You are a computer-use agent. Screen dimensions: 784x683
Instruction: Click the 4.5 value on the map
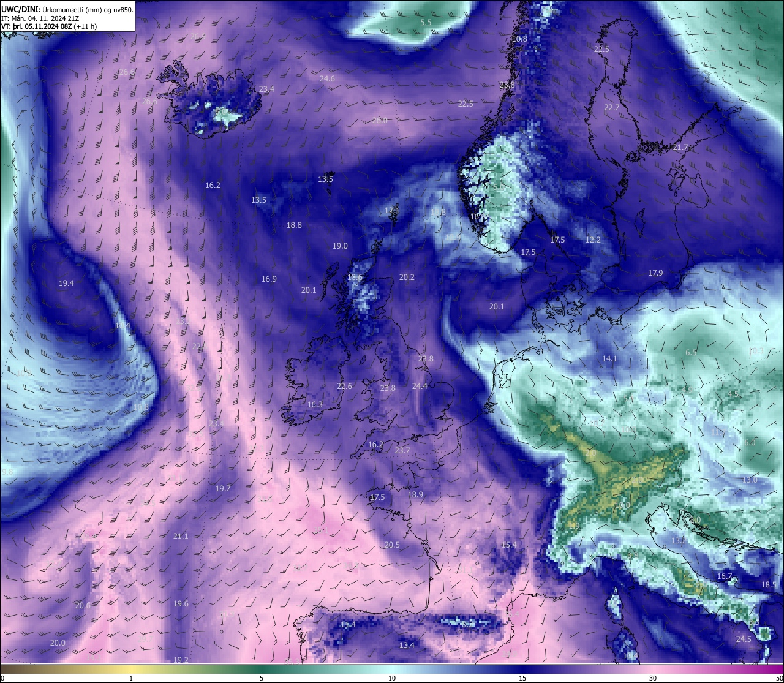pos(733,394)
